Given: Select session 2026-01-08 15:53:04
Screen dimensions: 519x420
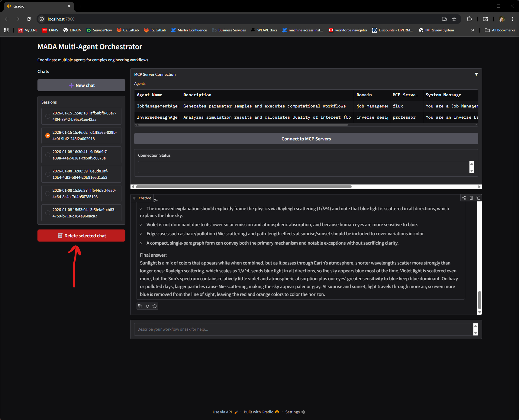Looking at the screenshot, I should (x=81, y=213).
